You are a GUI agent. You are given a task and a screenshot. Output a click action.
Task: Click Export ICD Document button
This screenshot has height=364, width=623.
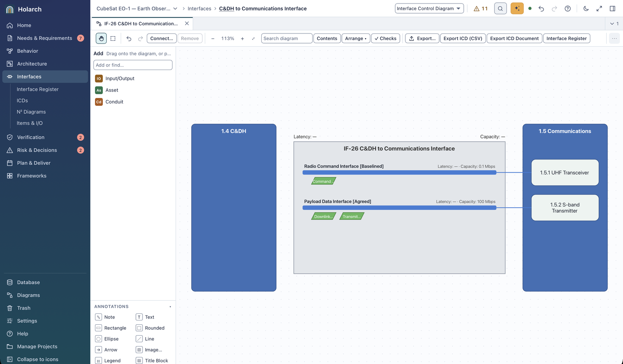(514, 38)
